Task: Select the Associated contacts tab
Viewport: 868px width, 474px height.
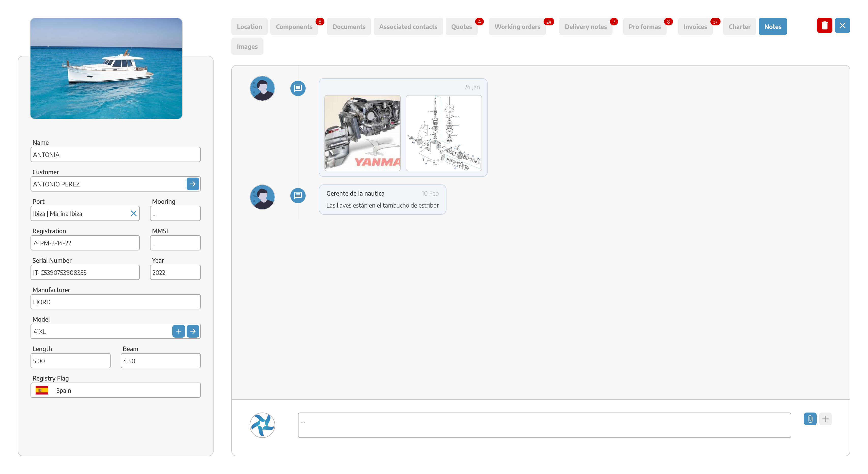Action: 408,26
